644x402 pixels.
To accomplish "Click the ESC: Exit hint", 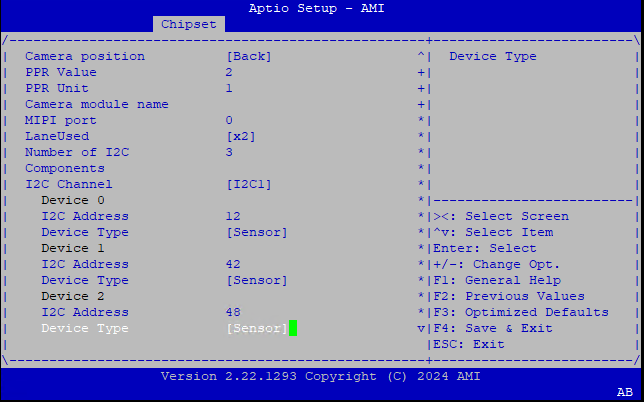I will pyautogui.click(x=469, y=345).
